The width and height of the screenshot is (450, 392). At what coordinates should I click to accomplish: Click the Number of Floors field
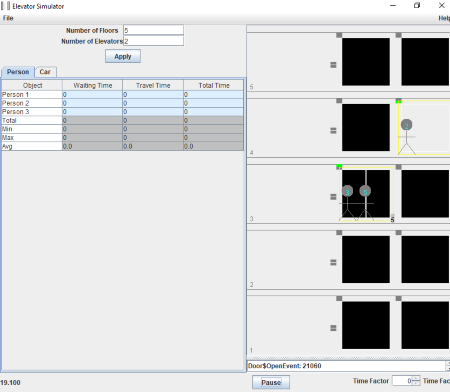pos(153,30)
